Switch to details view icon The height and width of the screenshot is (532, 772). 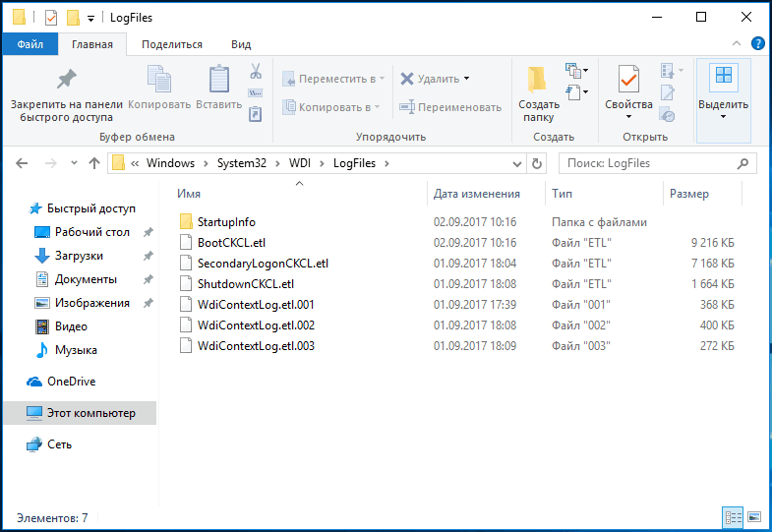[x=733, y=517]
